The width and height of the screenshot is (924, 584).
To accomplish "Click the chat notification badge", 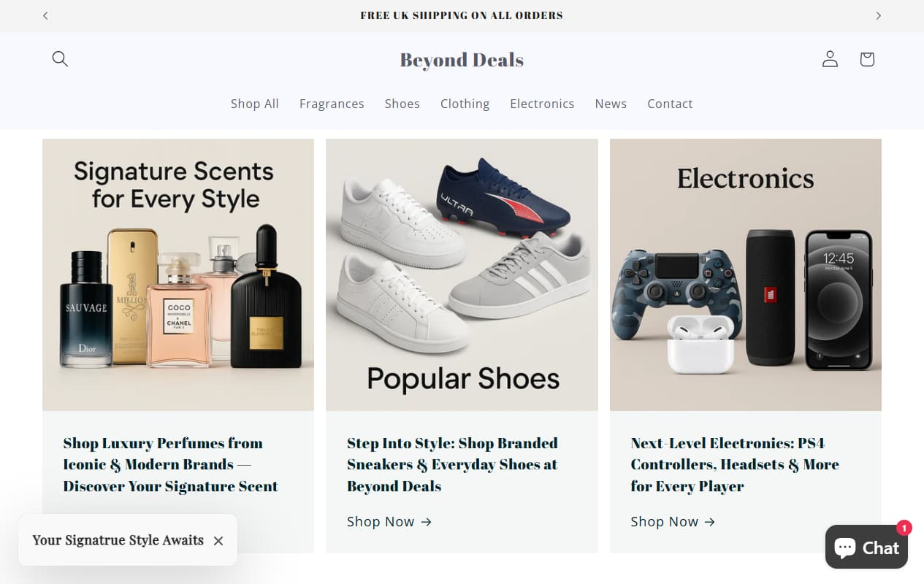I will point(904,527).
